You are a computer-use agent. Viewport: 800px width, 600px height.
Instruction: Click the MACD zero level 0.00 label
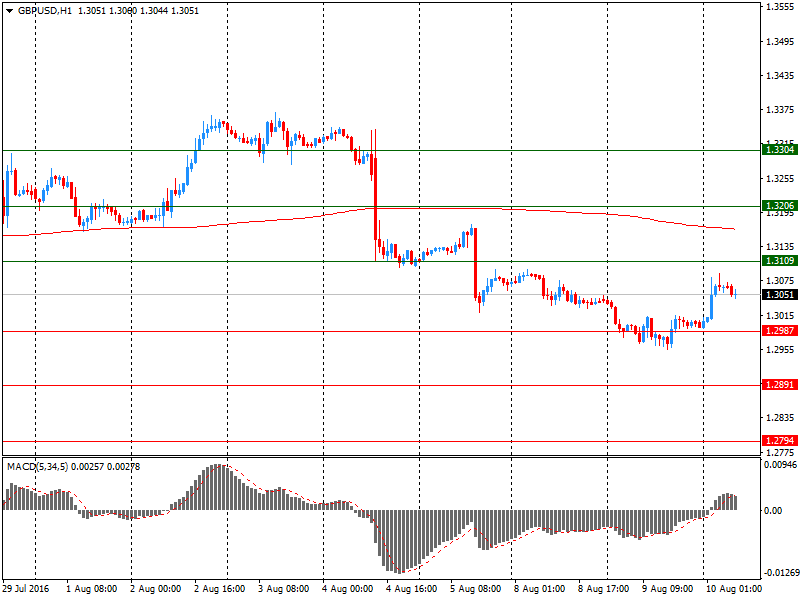pyautogui.click(x=773, y=511)
